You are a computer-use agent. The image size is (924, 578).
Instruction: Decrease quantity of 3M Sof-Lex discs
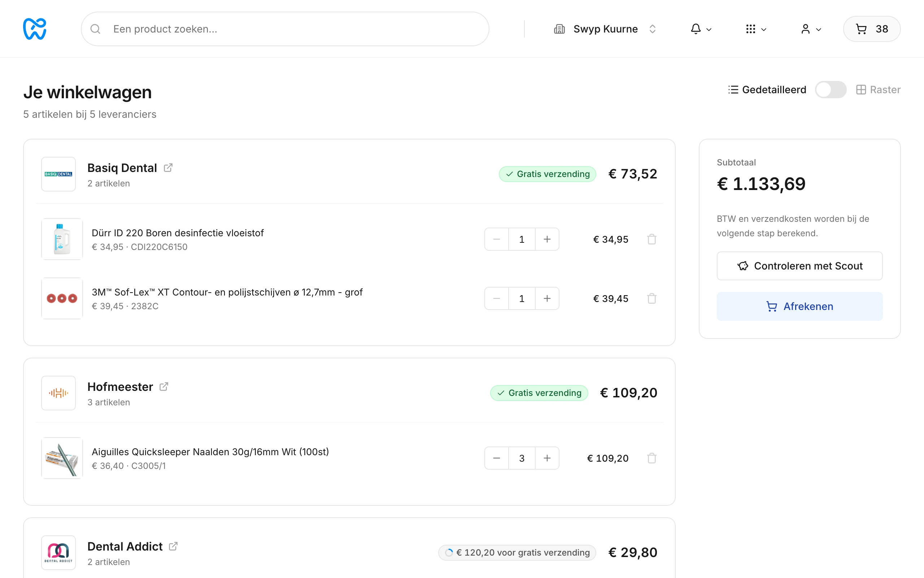click(x=496, y=298)
